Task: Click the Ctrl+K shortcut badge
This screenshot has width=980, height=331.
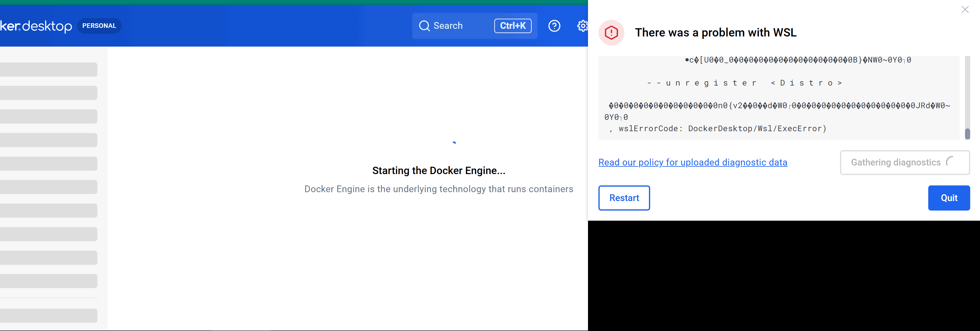Action: [x=512, y=26]
